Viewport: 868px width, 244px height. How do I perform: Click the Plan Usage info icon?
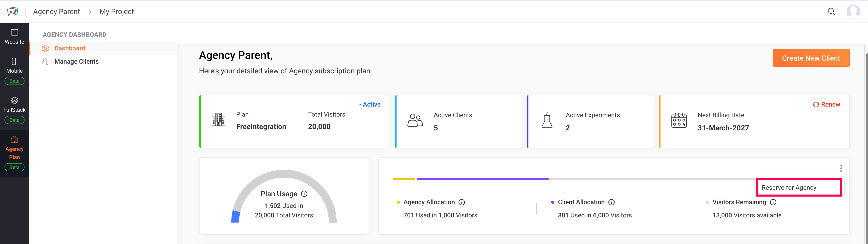click(304, 194)
